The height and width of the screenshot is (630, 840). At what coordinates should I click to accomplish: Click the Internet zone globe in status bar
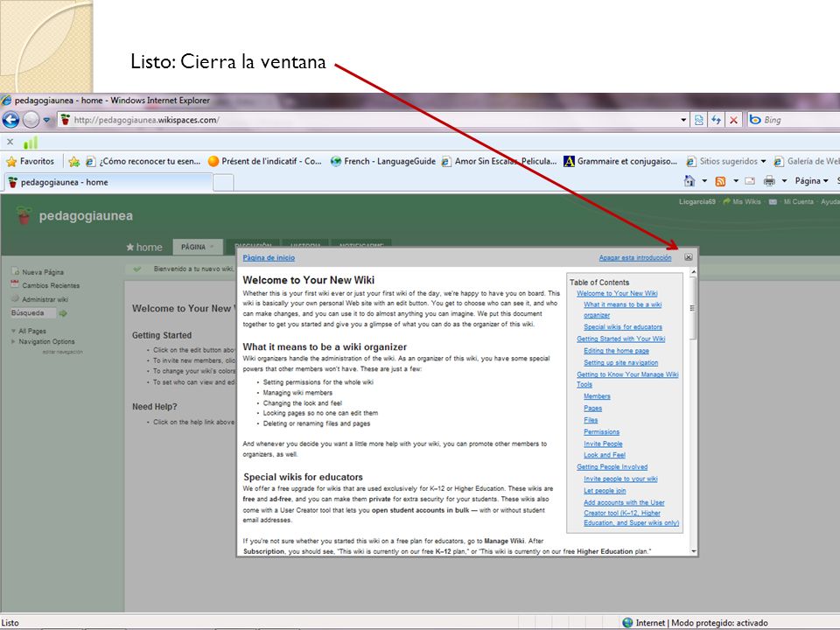click(x=628, y=622)
